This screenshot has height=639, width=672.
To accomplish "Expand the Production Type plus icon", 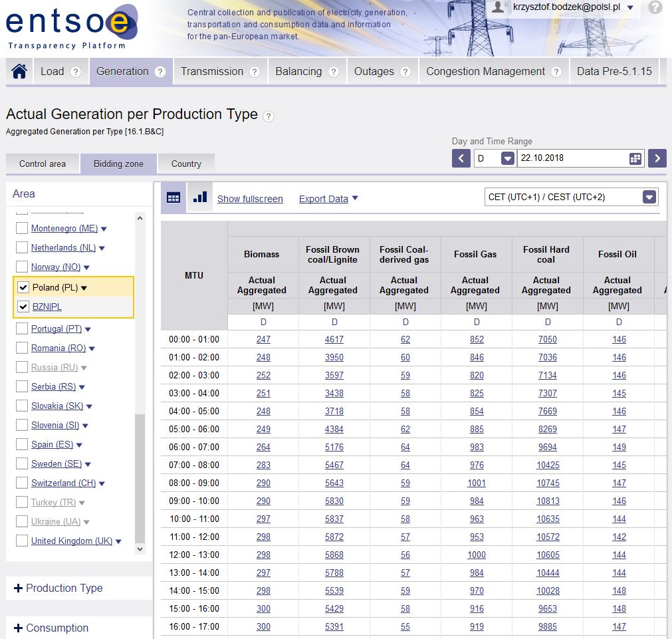I will pos(18,588).
